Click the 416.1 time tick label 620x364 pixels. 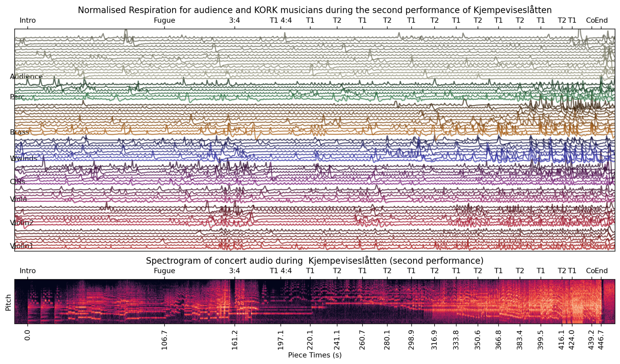point(562,340)
